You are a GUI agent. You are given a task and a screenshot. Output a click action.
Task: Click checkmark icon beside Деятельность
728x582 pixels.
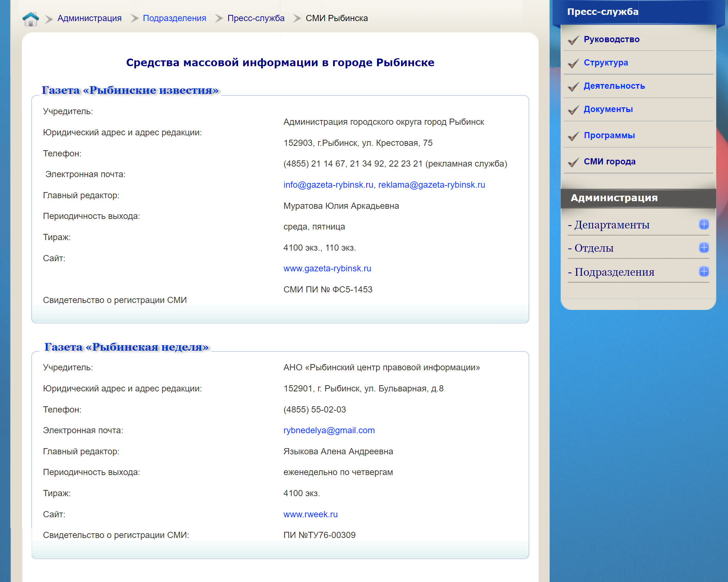click(573, 87)
